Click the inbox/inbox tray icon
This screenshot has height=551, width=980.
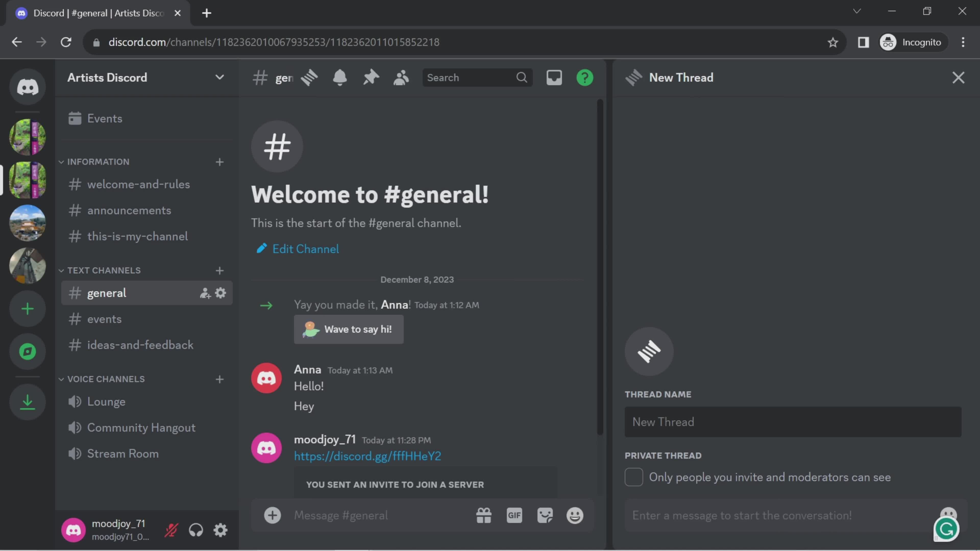coord(554,77)
